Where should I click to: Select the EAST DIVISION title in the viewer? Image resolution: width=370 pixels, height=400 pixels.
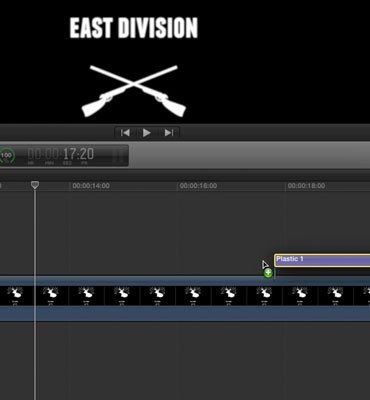[x=134, y=28]
